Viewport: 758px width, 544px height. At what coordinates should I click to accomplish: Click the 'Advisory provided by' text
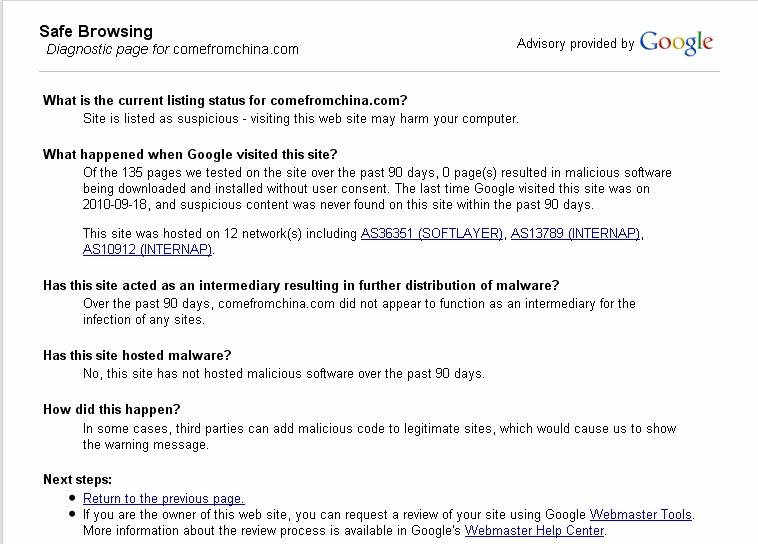575,44
